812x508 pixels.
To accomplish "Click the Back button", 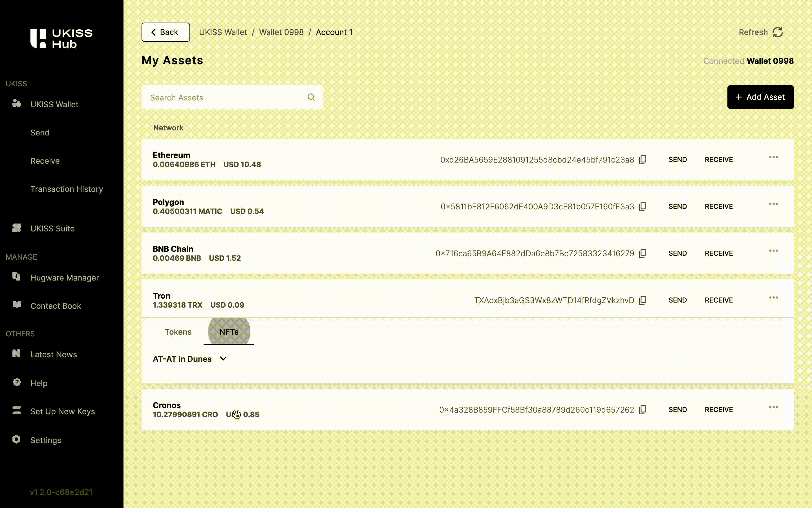I will [x=166, y=32].
